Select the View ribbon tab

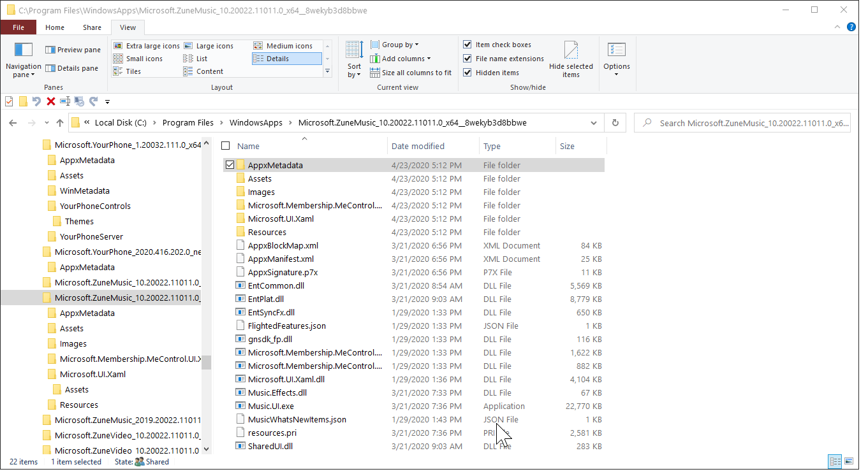coord(128,27)
